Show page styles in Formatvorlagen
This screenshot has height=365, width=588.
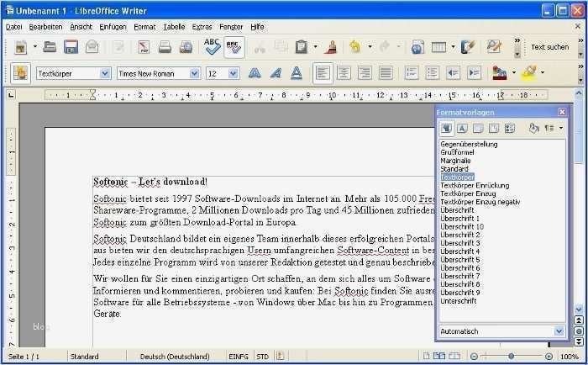tap(494, 129)
